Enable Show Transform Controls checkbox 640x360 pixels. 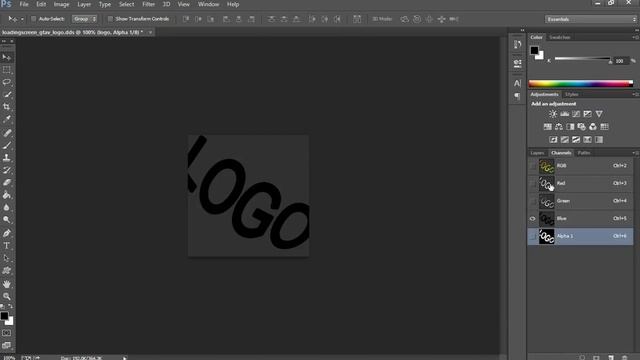(x=110, y=19)
